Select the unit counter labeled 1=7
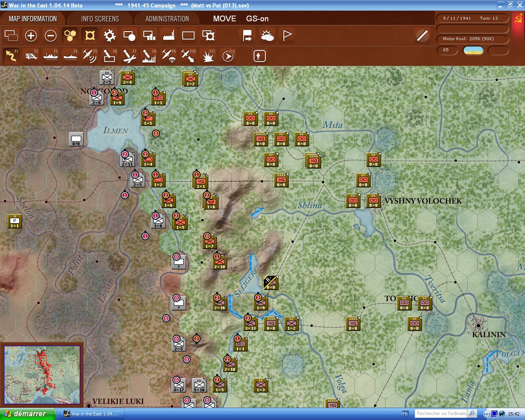This screenshot has width=525, height=420. (210, 242)
